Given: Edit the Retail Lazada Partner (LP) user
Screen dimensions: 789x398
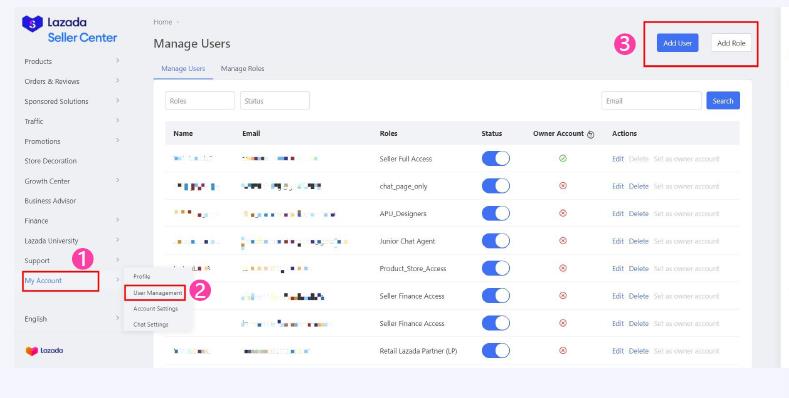Looking at the screenshot, I should tap(618, 351).
